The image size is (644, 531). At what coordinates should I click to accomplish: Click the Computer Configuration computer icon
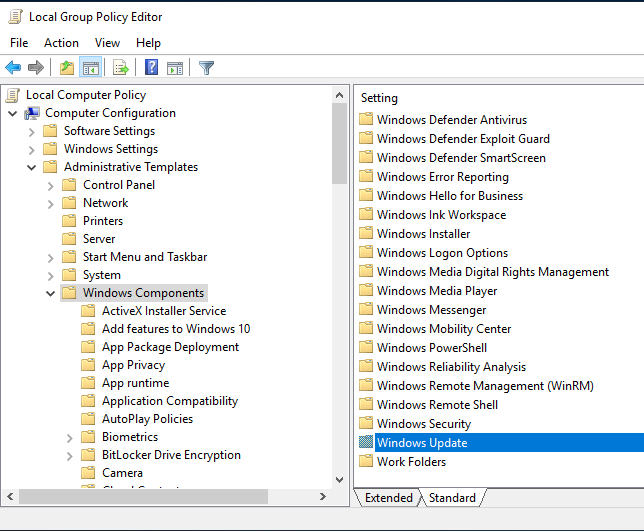coord(32,113)
